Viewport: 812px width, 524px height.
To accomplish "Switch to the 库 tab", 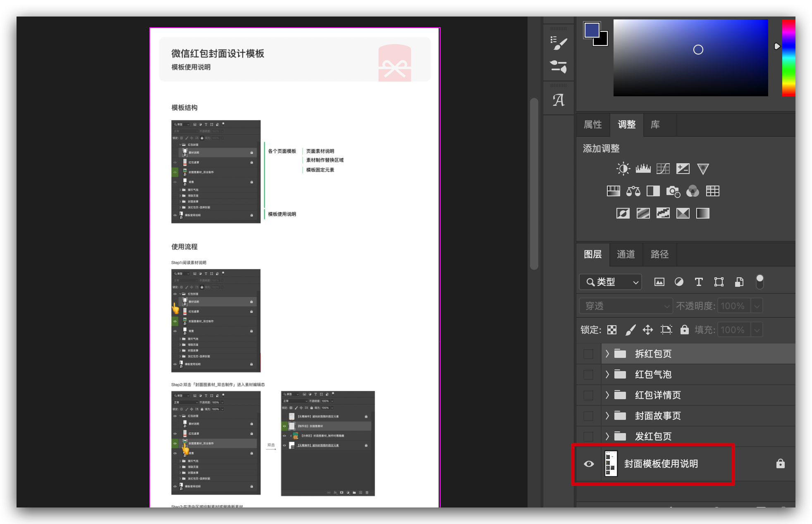I will [655, 124].
